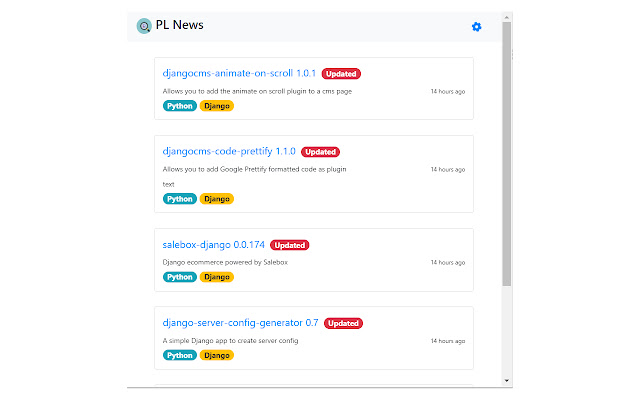
Task: Click Updated badge next to salebox-django
Action: pyautogui.click(x=289, y=245)
